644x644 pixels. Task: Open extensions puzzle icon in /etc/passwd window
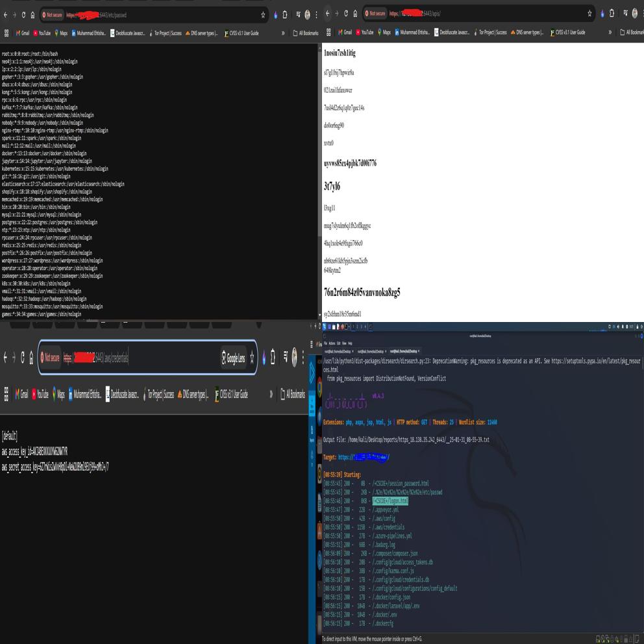pyautogui.click(x=284, y=15)
